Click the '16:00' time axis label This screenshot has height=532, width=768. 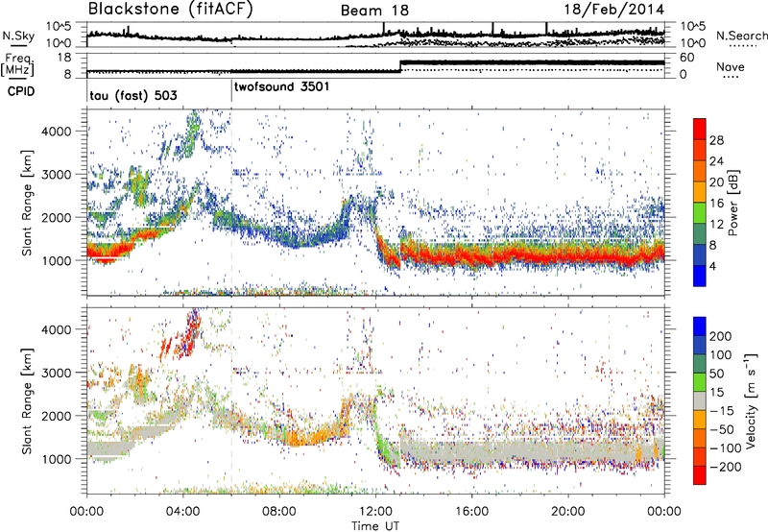pyautogui.click(x=471, y=512)
